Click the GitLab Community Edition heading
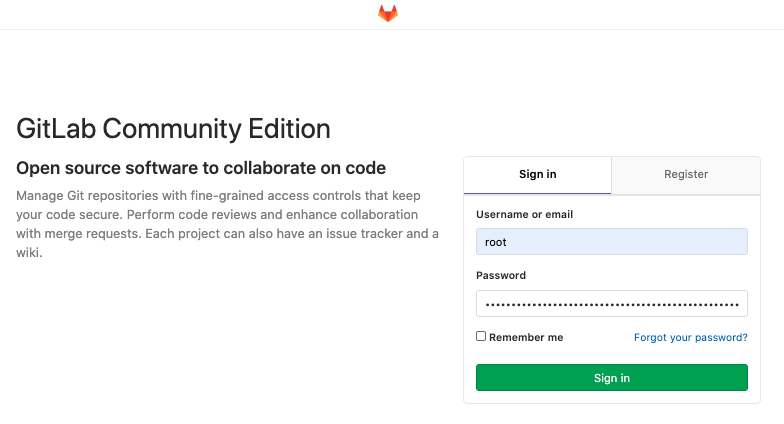 pos(173,129)
